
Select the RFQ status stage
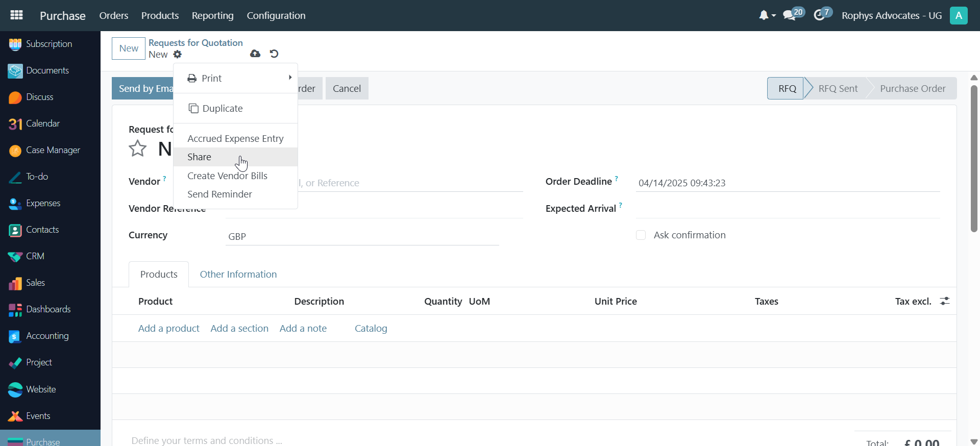(786, 88)
